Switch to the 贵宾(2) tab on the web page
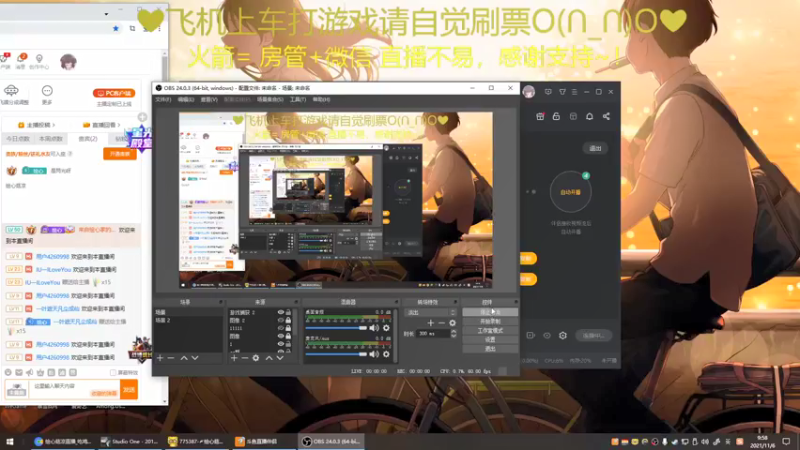 (88, 139)
